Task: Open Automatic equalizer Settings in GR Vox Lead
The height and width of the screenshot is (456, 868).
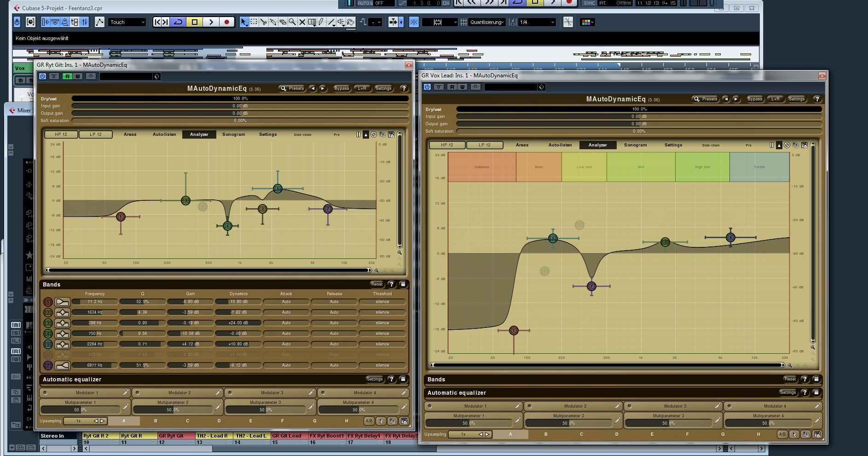Action: (x=787, y=393)
